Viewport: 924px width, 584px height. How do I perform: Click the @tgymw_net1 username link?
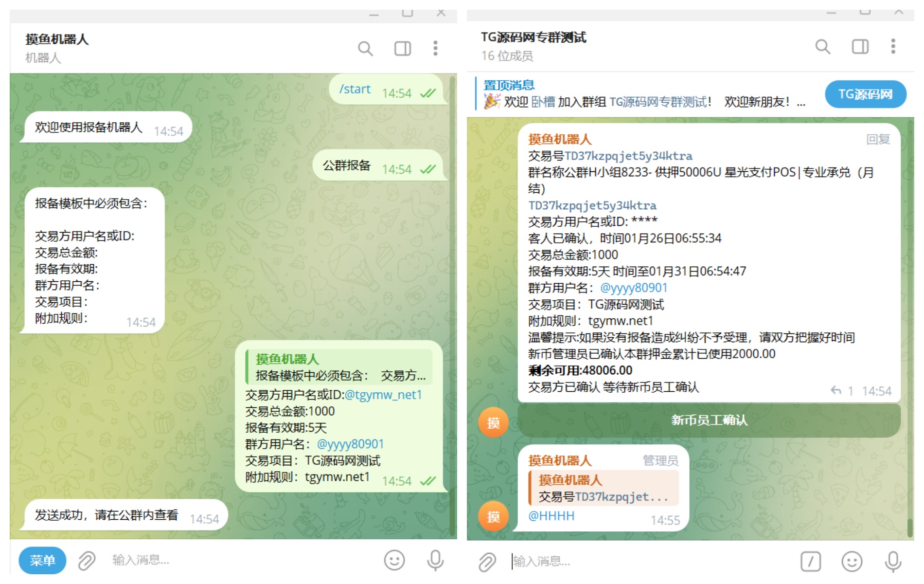point(384,395)
